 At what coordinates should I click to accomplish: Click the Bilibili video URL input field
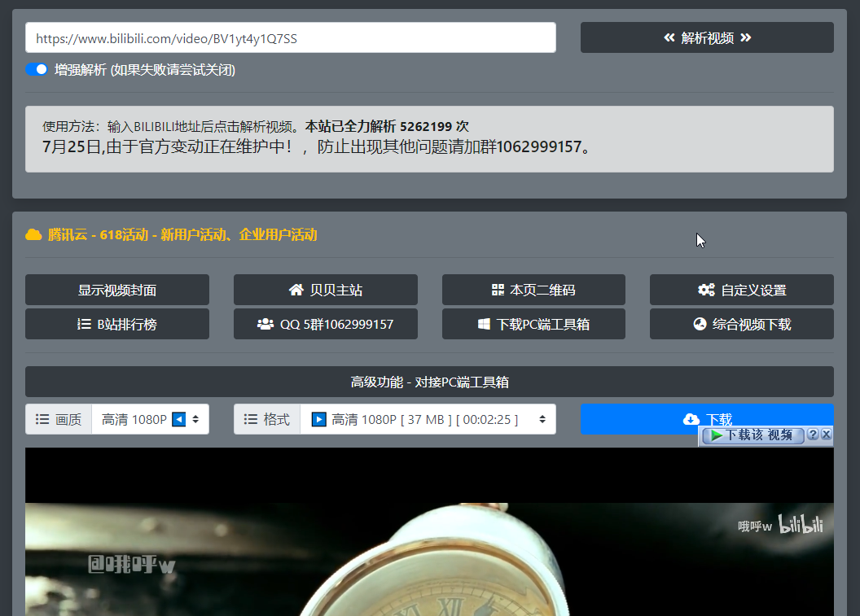pyautogui.click(x=291, y=37)
